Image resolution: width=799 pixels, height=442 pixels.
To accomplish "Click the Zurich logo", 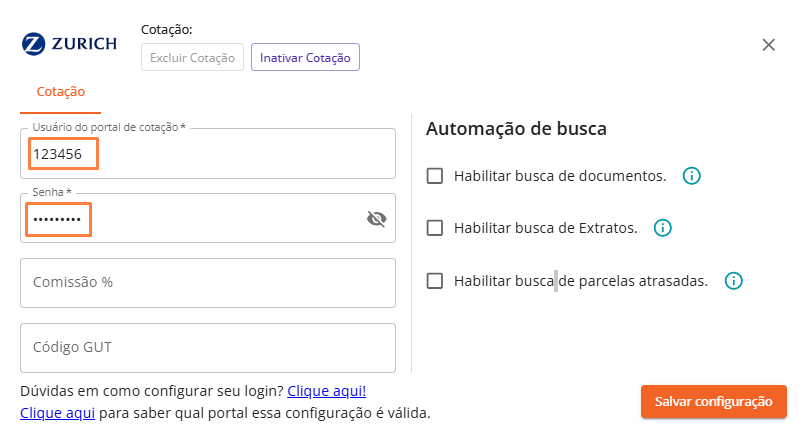I will (x=69, y=44).
